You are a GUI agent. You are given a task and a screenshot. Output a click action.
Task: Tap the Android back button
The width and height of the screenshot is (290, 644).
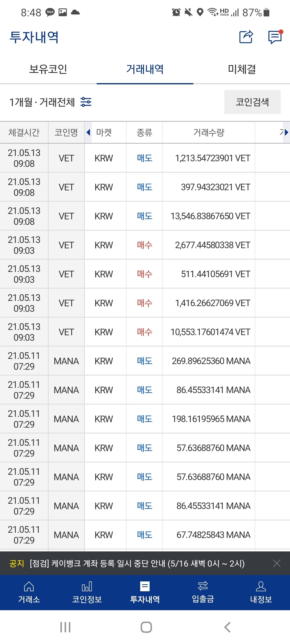click(227, 627)
